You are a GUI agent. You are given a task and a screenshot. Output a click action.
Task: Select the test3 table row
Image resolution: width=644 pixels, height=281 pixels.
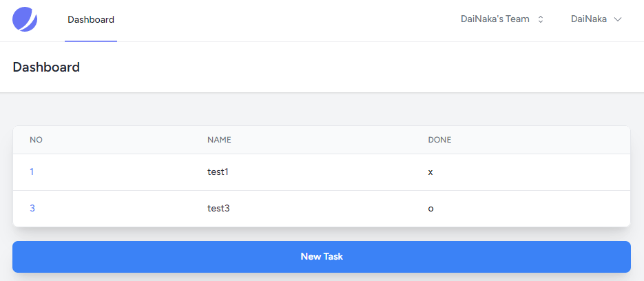[x=322, y=209]
